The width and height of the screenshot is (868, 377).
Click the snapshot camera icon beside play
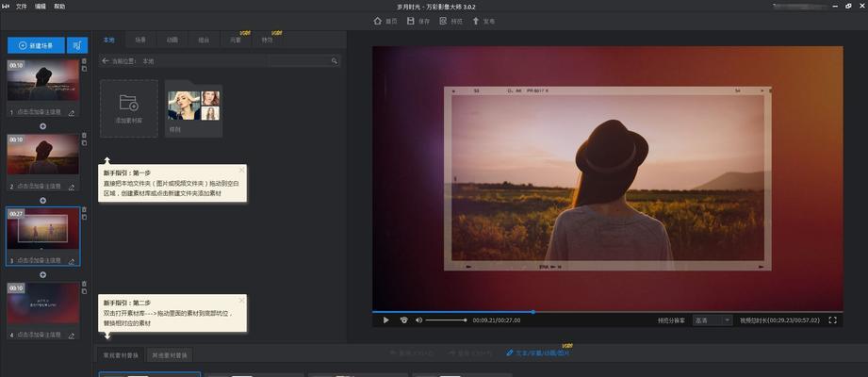tap(403, 320)
